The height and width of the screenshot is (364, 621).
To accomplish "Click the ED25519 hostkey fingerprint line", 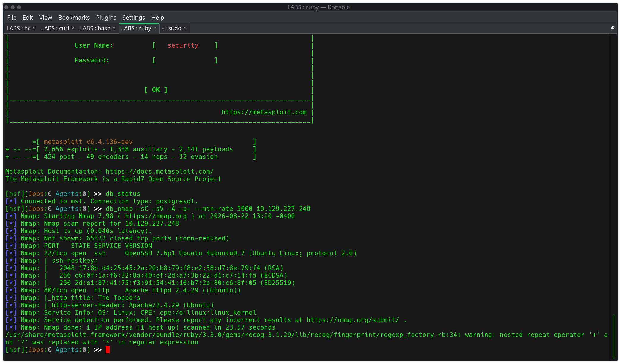I will pyautogui.click(x=150, y=283).
